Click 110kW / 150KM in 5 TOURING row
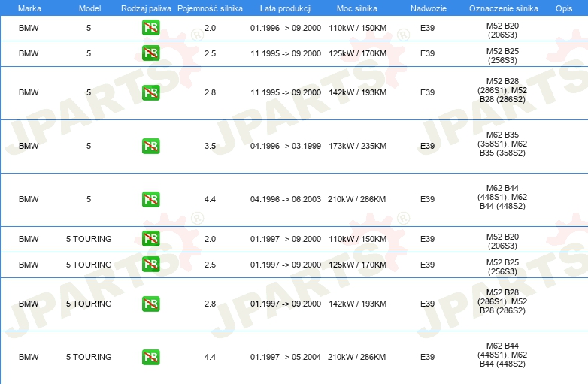This screenshot has width=588, height=384. 357,239
